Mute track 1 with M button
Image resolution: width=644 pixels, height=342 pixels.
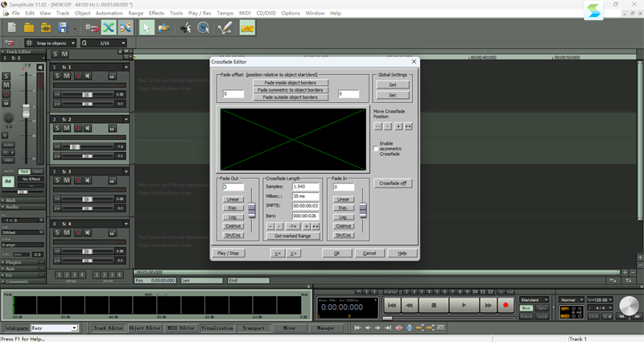(x=67, y=76)
